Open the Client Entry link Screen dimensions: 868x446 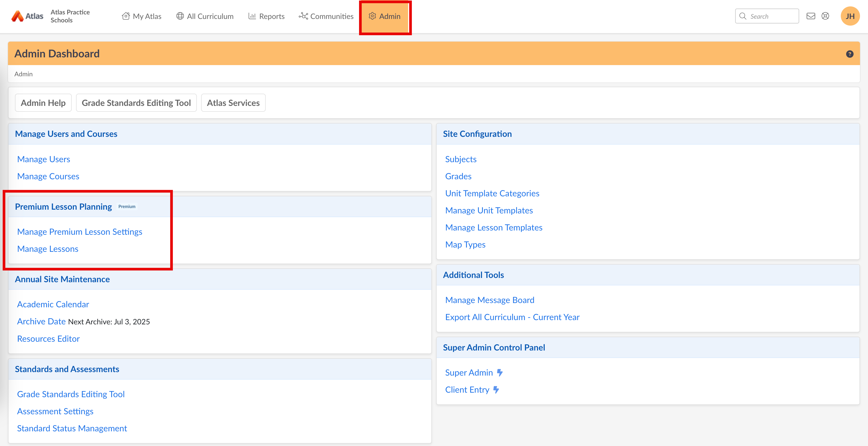[467, 390]
